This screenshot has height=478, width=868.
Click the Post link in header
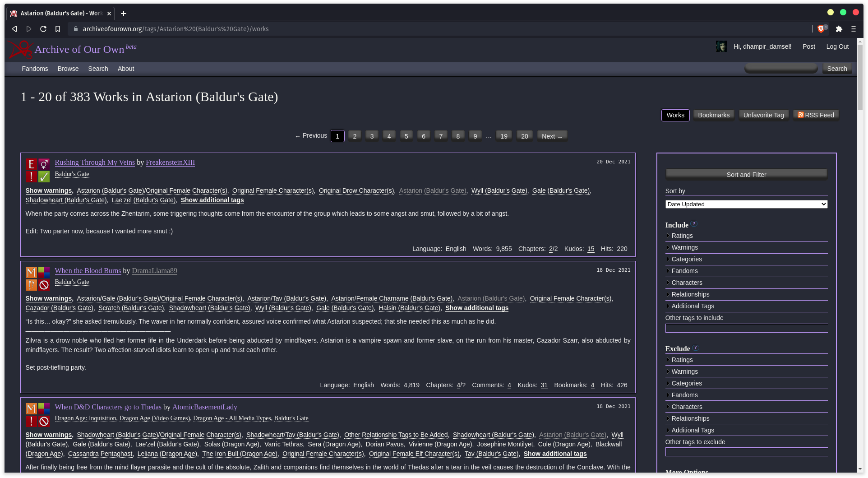pyautogui.click(x=809, y=46)
